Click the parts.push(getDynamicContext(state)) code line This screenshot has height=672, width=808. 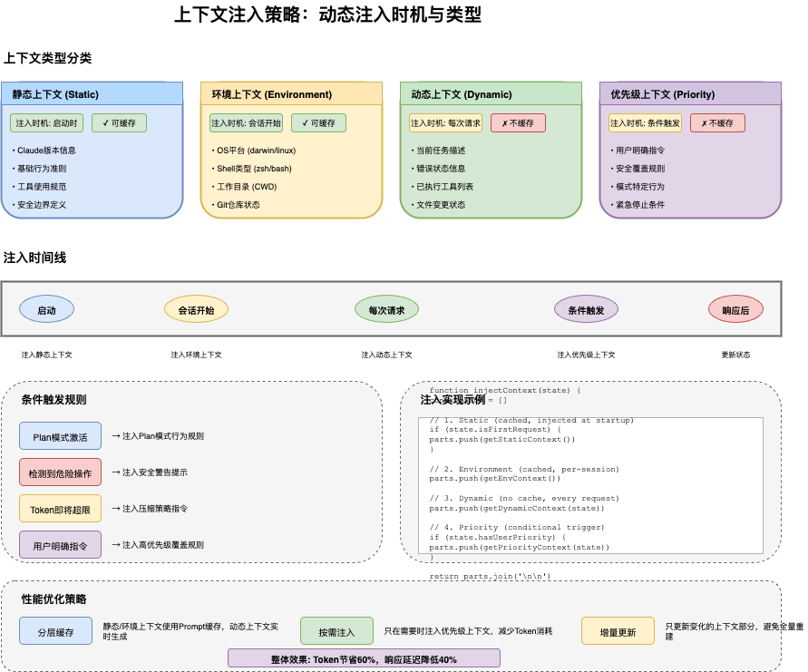[517, 509]
